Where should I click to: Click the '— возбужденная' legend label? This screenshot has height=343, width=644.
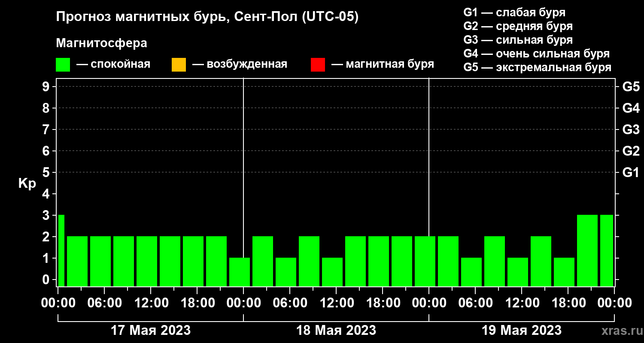(x=240, y=64)
